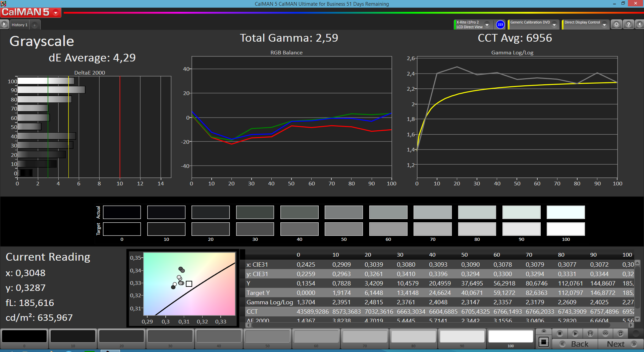Add a new history tab
The image size is (644, 352).
pyautogui.click(x=35, y=25)
